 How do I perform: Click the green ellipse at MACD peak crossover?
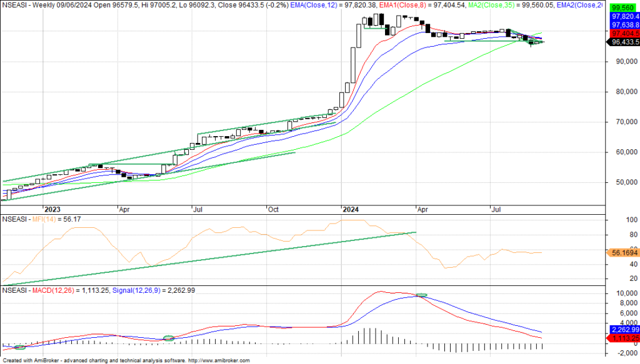(x=421, y=295)
